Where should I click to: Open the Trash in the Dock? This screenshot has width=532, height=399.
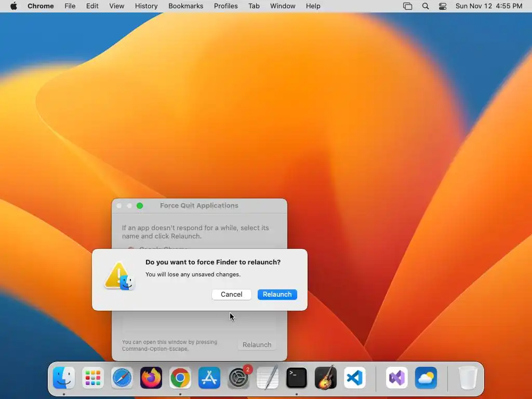pos(468,378)
